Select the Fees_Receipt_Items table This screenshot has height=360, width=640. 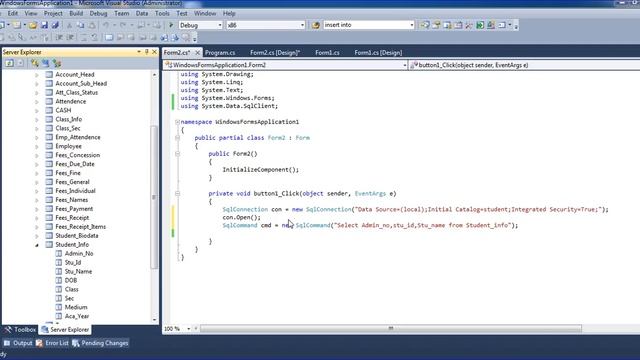(x=80, y=227)
